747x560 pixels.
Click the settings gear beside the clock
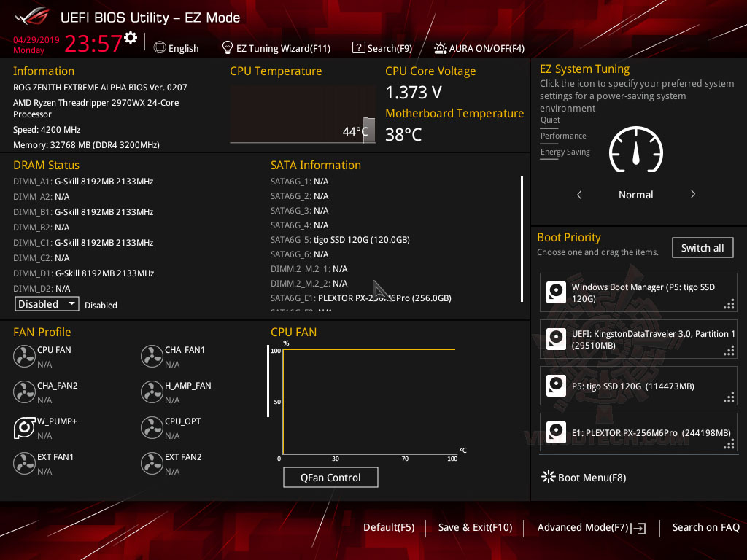pos(131,38)
